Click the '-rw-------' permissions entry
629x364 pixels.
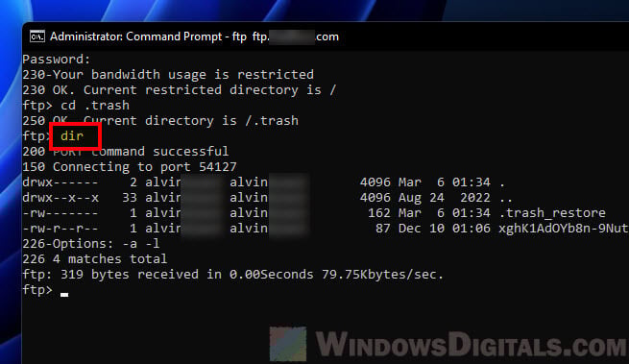(x=60, y=213)
